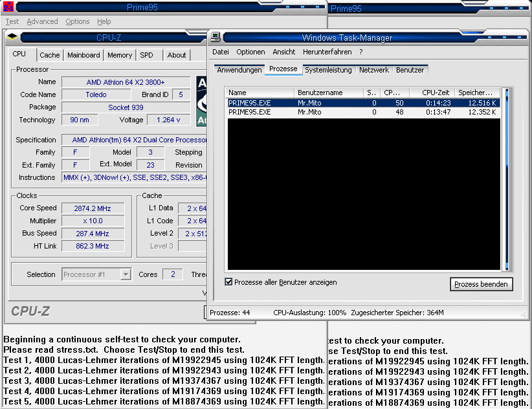Sort process list by Name column

(x=260, y=93)
